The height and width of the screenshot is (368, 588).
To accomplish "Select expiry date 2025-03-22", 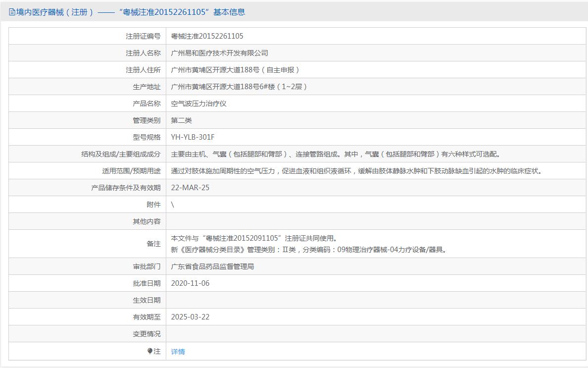I will (x=190, y=317).
